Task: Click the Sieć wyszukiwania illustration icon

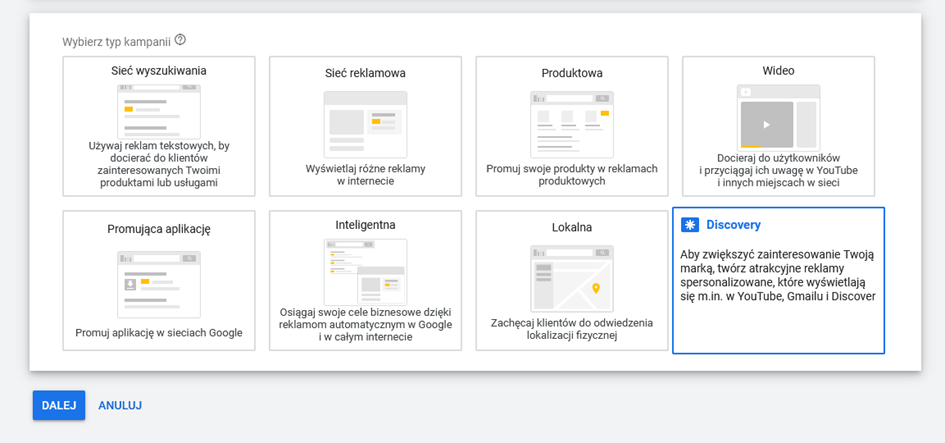Action: (x=158, y=111)
